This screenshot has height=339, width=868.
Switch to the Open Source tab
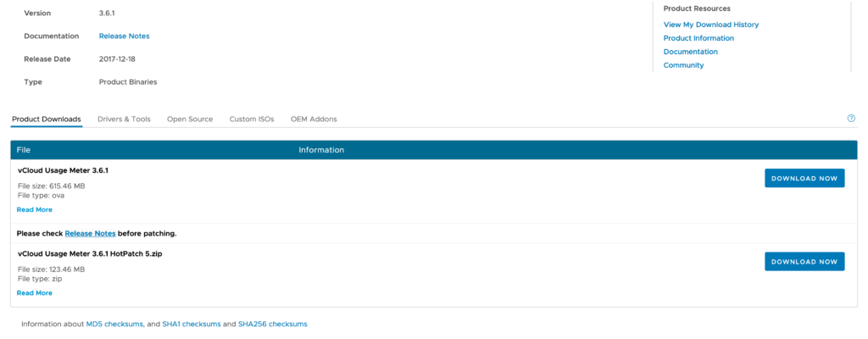click(190, 119)
